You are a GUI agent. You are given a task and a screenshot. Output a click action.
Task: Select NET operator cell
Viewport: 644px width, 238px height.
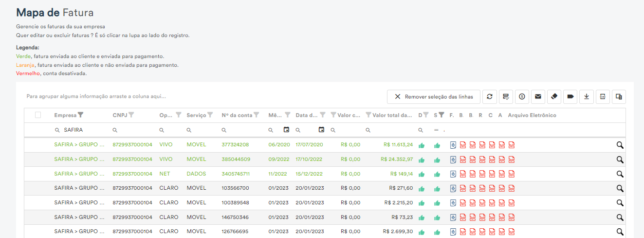[x=165, y=174]
